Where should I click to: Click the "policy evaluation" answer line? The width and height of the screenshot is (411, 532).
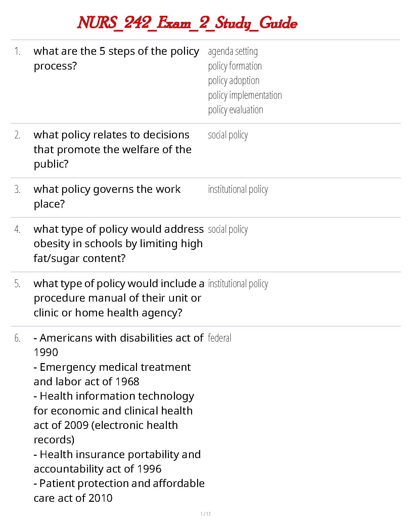point(235,110)
